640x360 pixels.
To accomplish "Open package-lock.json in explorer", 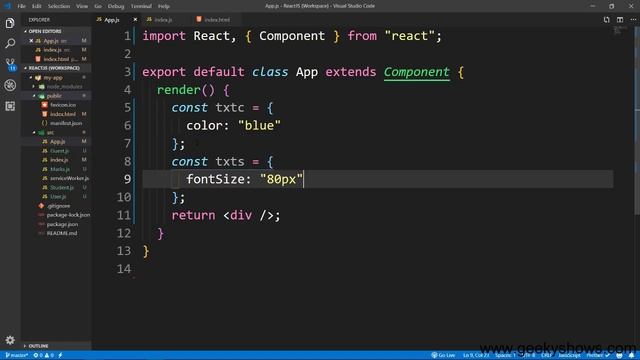I will pyautogui.click(x=68, y=215).
